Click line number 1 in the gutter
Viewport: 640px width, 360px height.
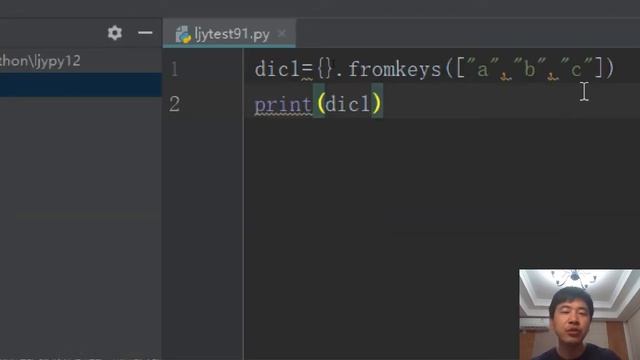[x=175, y=69]
